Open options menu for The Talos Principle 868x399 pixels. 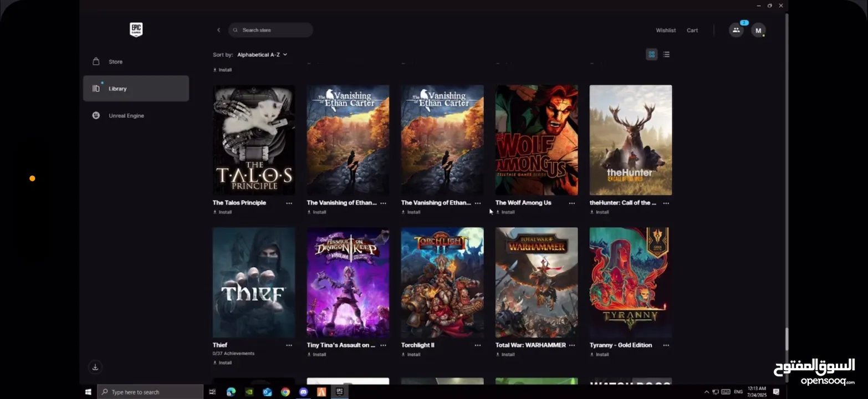coord(289,203)
